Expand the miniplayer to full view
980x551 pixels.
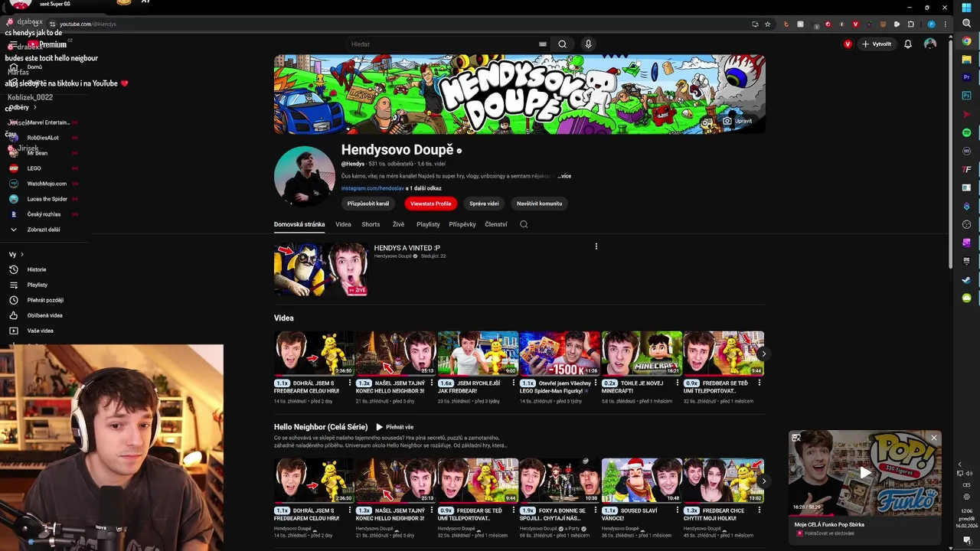[796, 438]
